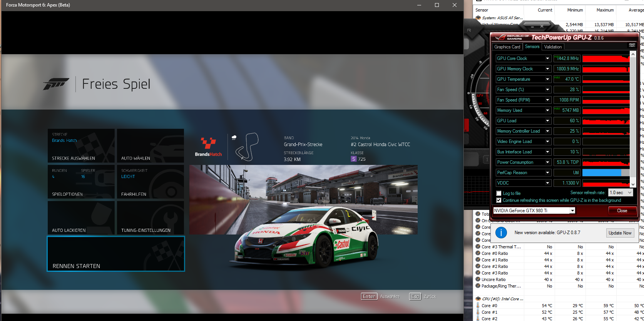
Task: Open the Fan Speed (RPM) sensor dropdown
Action: click(547, 100)
